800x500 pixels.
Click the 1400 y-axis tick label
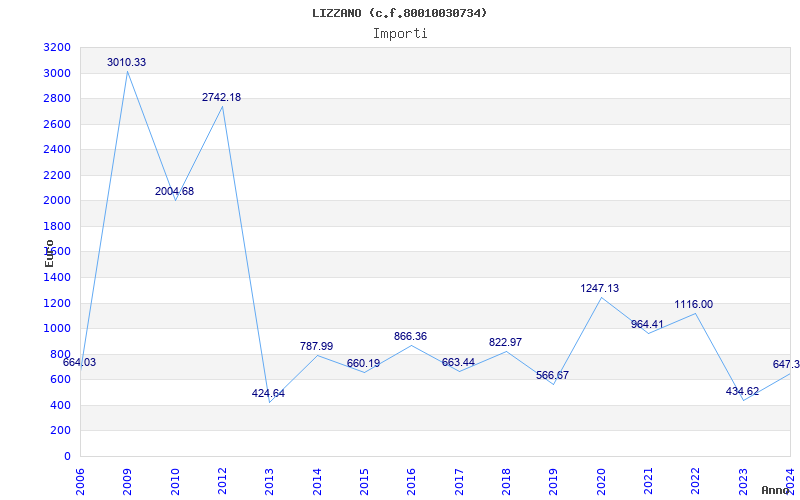(57, 278)
